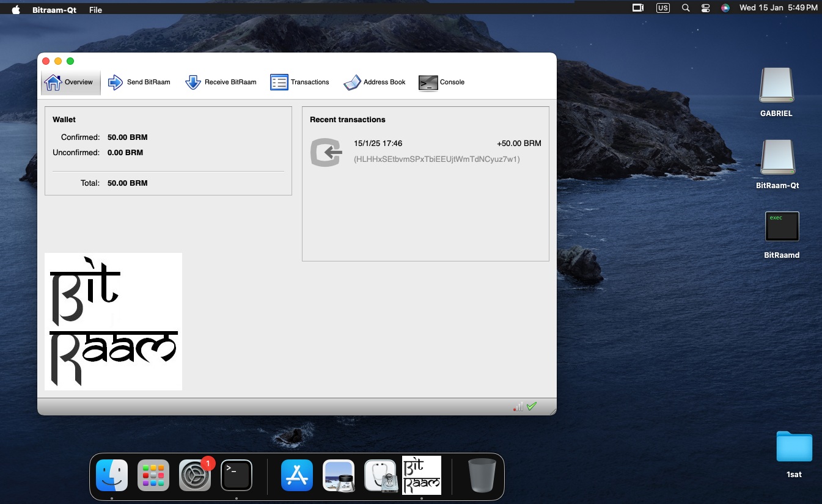Click the Total balance 50.00 BRM
822x504 pixels.
pos(127,183)
